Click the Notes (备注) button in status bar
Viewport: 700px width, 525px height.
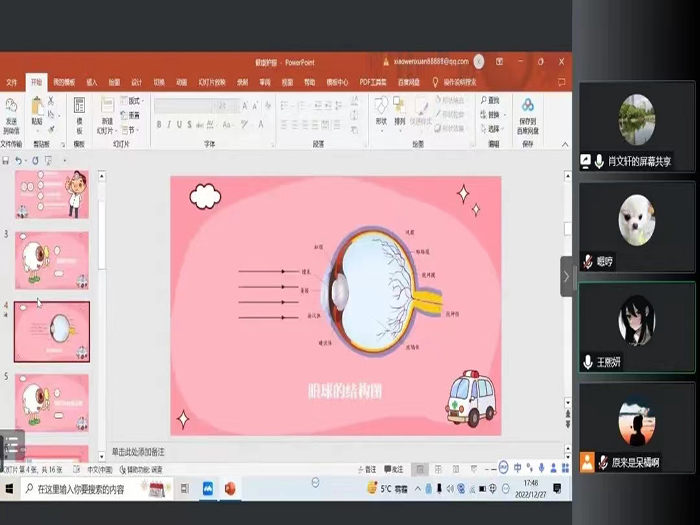369,469
